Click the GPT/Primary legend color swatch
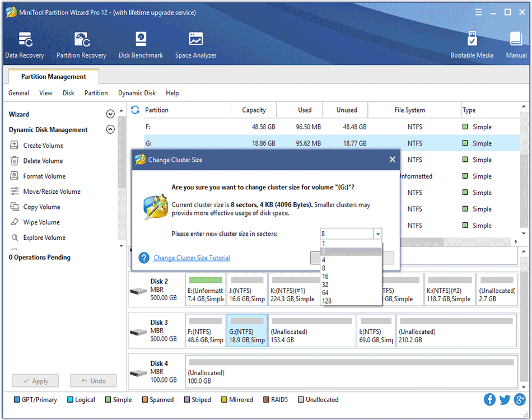Screen dimensions: 532x420 17,400
